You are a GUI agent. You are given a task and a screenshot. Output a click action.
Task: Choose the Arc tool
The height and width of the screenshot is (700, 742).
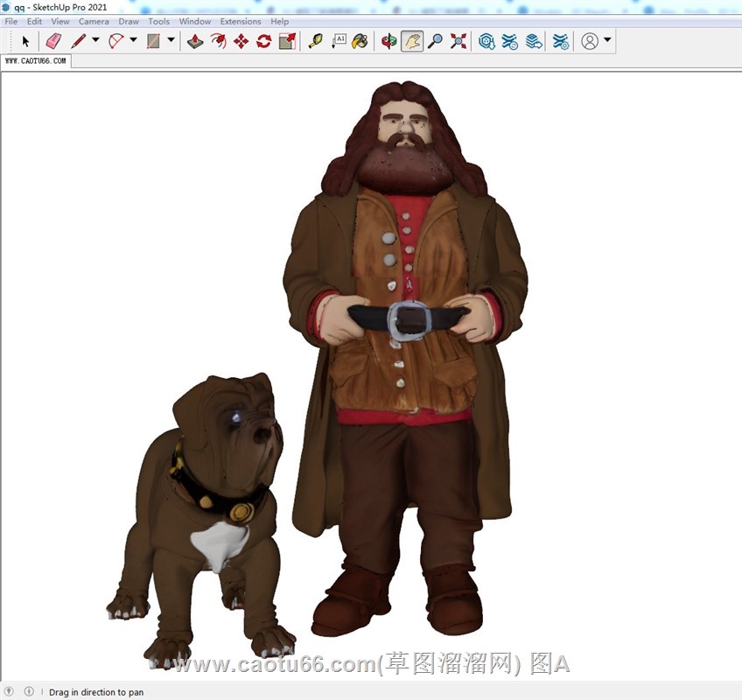[x=115, y=41]
